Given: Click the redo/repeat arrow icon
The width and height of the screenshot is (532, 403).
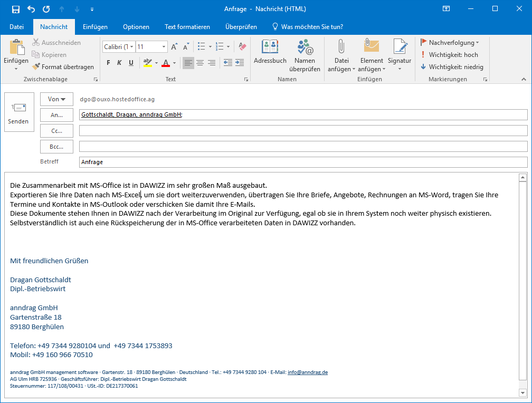Looking at the screenshot, I should coord(46,9).
